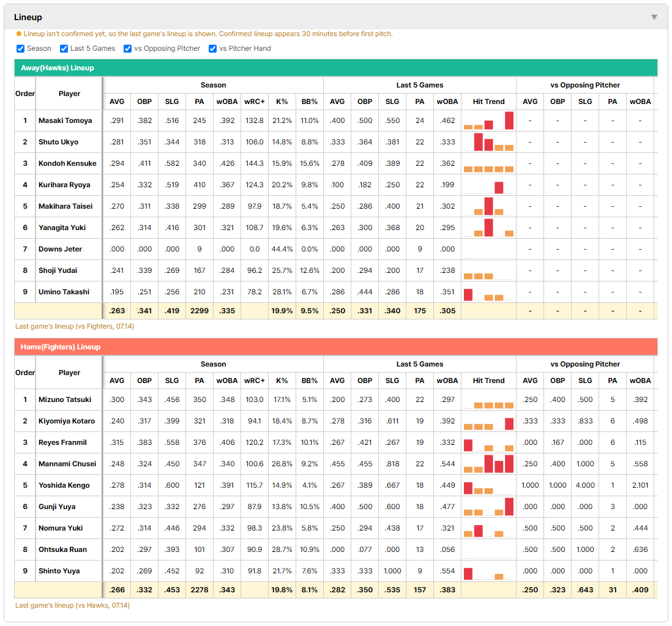The image size is (672, 626).
Task: Toggle the vs Pitcher Hand checkbox
Action: coord(212,48)
